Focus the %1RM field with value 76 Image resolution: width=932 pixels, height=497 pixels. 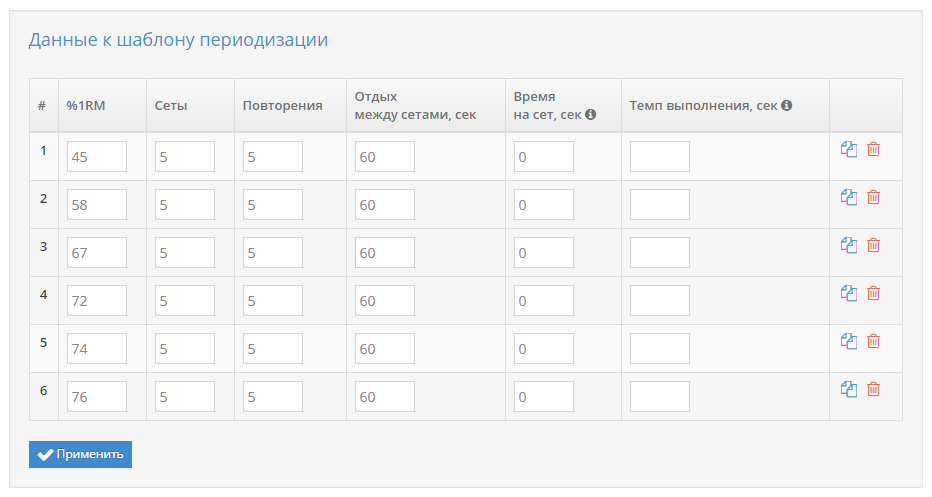97,397
